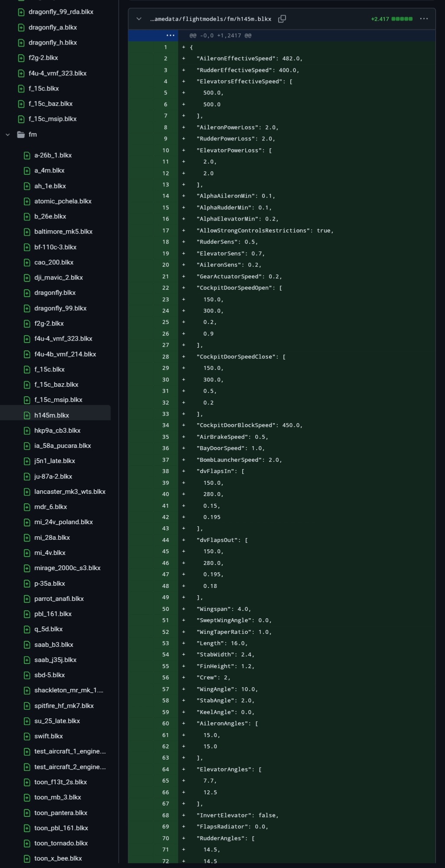The height and width of the screenshot is (868, 445).
Task: Collapse the fm folder in file tree
Action: point(8,134)
